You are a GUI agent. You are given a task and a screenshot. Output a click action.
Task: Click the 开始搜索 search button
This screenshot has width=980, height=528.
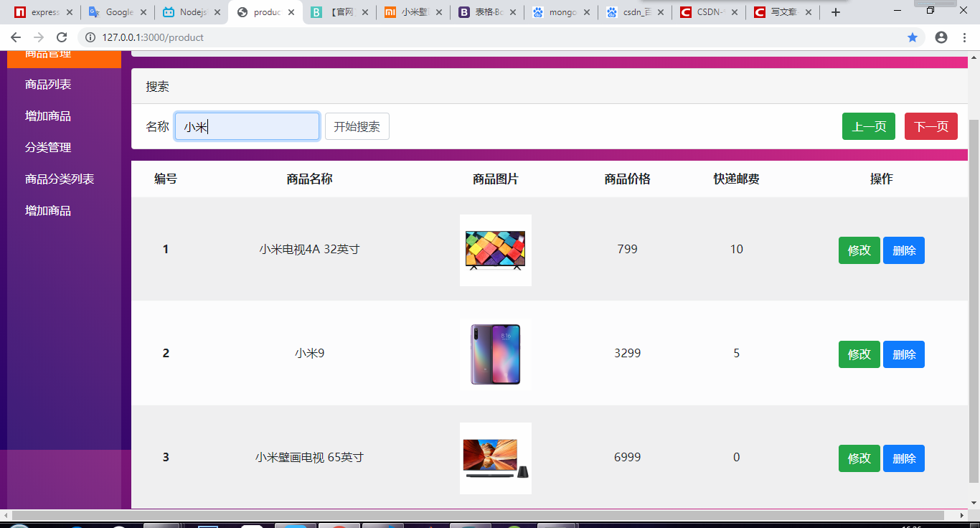pos(357,126)
